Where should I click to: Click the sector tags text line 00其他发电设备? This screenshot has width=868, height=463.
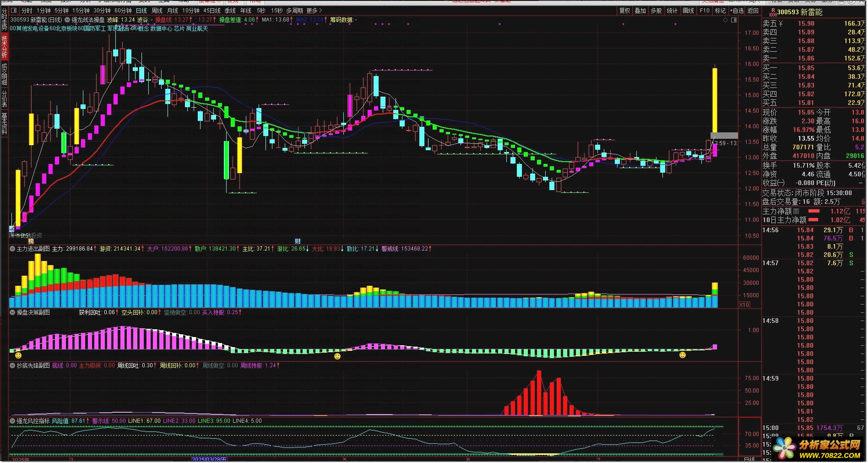(108, 28)
